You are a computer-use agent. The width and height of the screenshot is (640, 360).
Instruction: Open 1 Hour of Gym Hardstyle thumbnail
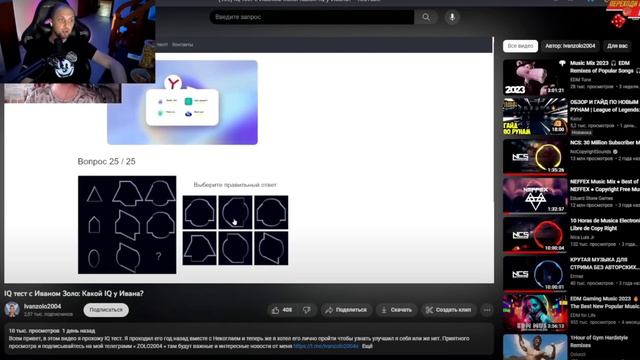[x=535, y=347]
